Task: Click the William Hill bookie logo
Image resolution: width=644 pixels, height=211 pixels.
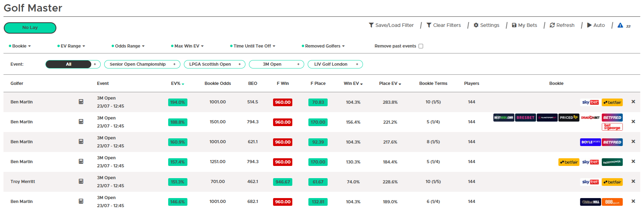Action: (590, 202)
